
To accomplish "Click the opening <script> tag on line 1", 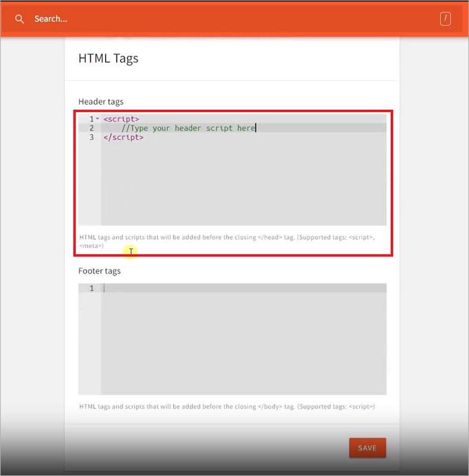I will (x=121, y=119).
